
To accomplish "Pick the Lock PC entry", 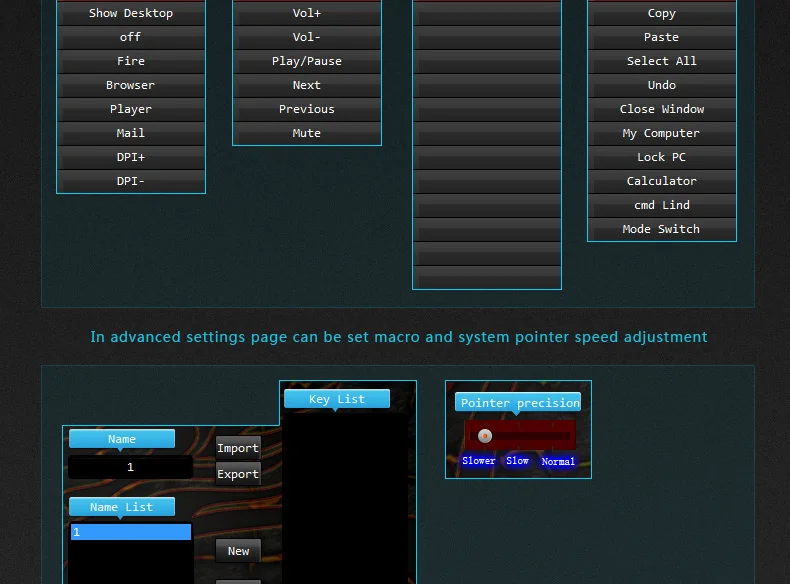I will tap(662, 157).
